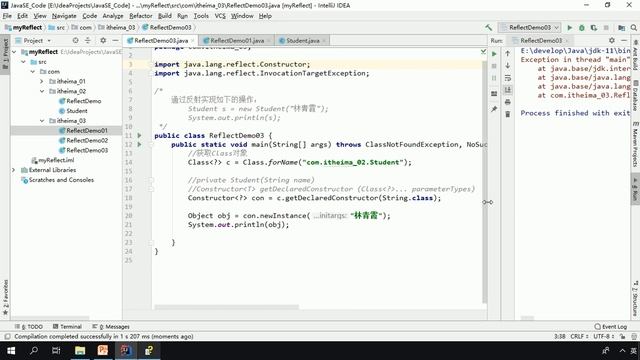640x360 pixels.
Task: Switch to IntelliJ IDEA taskbar icon
Action: click(126, 351)
